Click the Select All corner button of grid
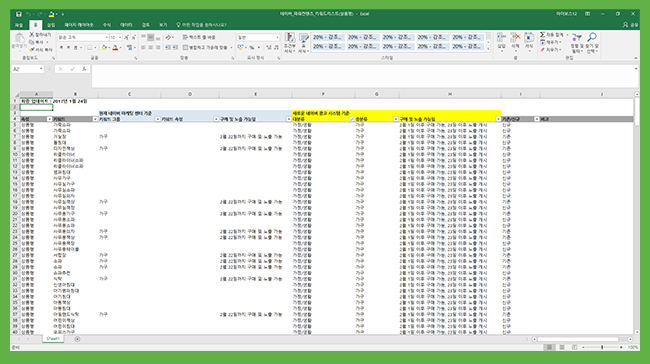 point(16,95)
